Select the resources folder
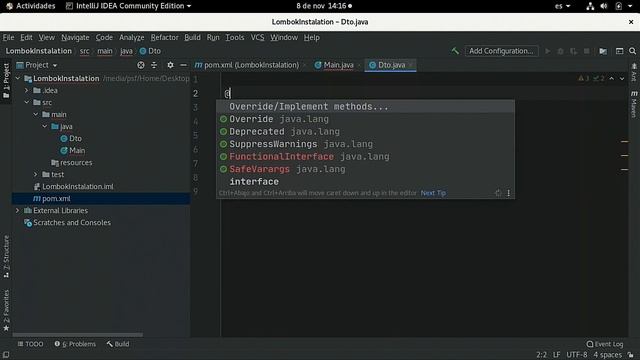 click(x=72, y=162)
